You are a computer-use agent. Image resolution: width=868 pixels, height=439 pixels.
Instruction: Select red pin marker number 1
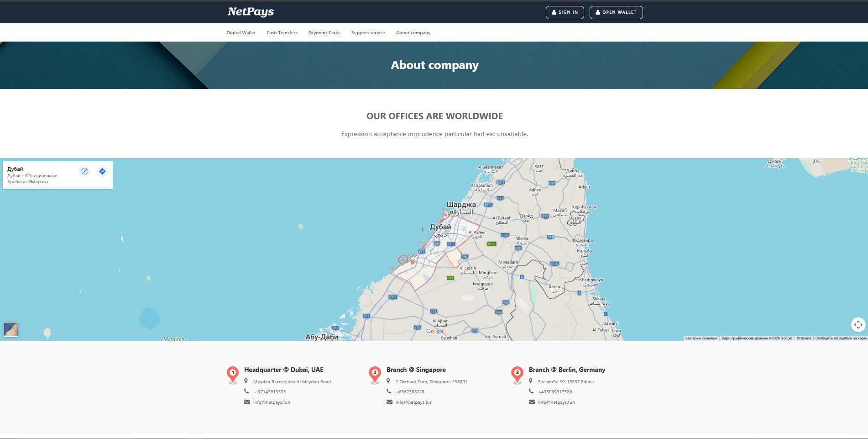[233, 375]
